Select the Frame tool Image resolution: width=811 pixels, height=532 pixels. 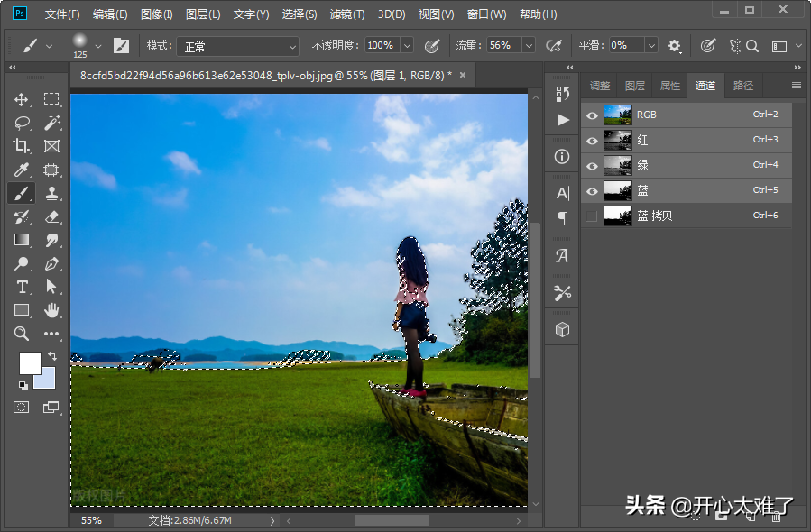pos(51,146)
